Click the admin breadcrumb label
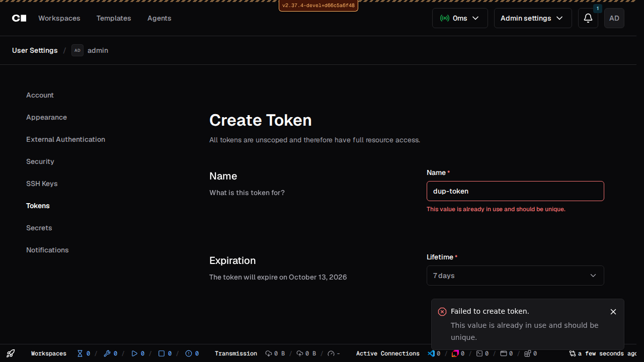Screen dimensions: 644x362 click(98, 50)
